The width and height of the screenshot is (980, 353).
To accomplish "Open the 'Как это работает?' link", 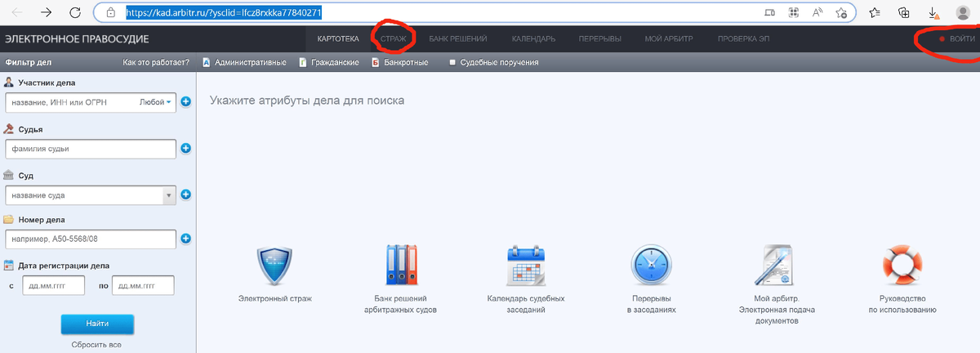I will (x=156, y=62).
